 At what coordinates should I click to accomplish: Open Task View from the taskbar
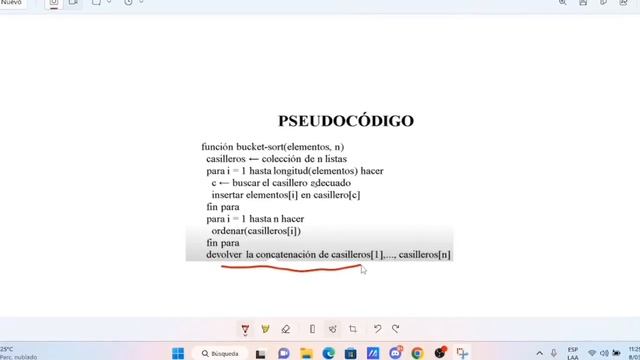tap(260, 353)
